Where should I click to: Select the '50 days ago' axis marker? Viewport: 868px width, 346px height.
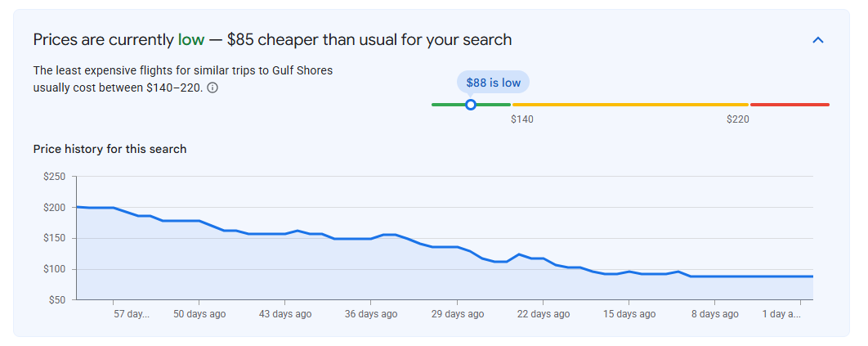point(199,314)
